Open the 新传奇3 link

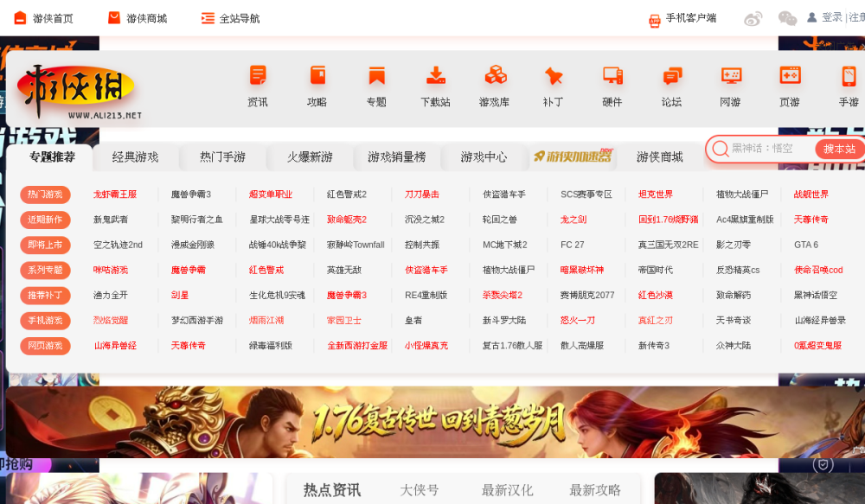[x=654, y=346]
